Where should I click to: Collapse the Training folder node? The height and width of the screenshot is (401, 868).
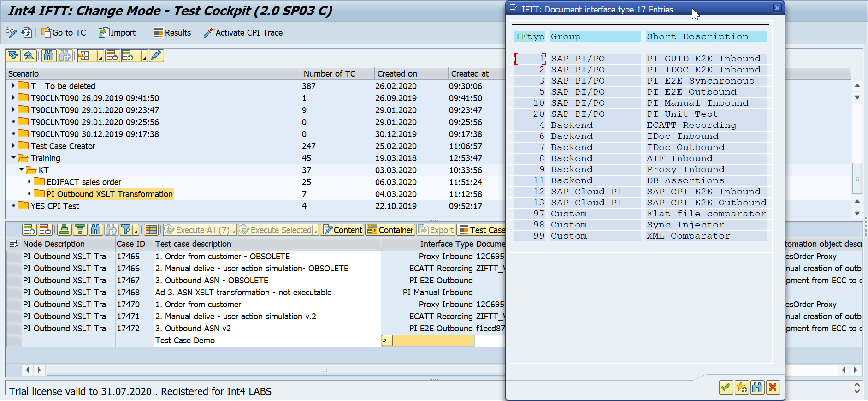(13, 158)
